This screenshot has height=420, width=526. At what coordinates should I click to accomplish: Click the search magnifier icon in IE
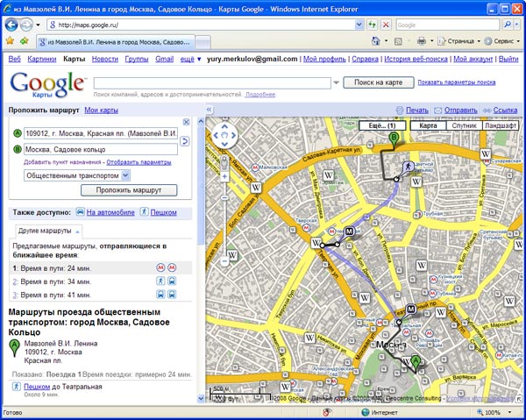click(507, 25)
